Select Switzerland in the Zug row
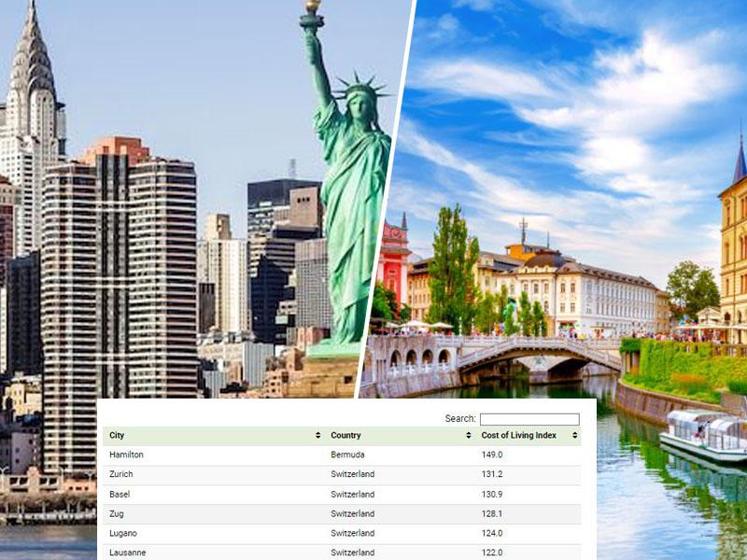This screenshot has height=560, width=747. point(353,514)
